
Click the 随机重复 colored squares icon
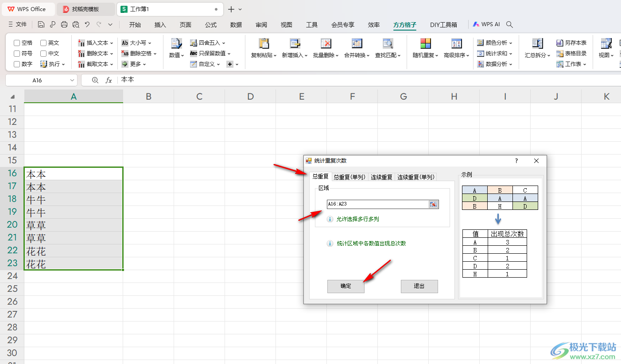(426, 43)
